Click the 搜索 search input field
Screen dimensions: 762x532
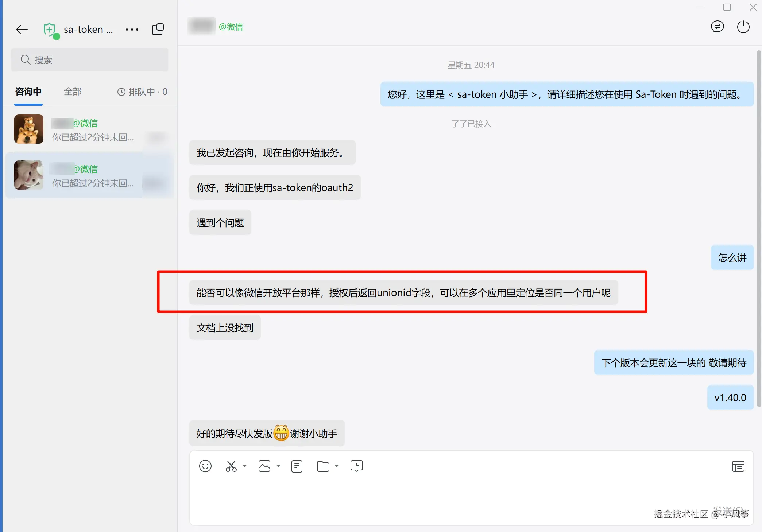89,59
